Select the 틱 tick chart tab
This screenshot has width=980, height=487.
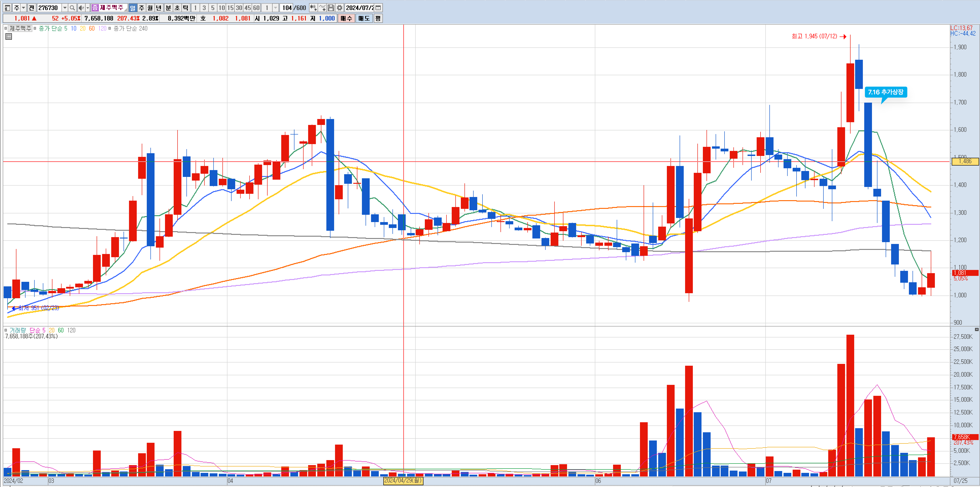pos(186,8)
